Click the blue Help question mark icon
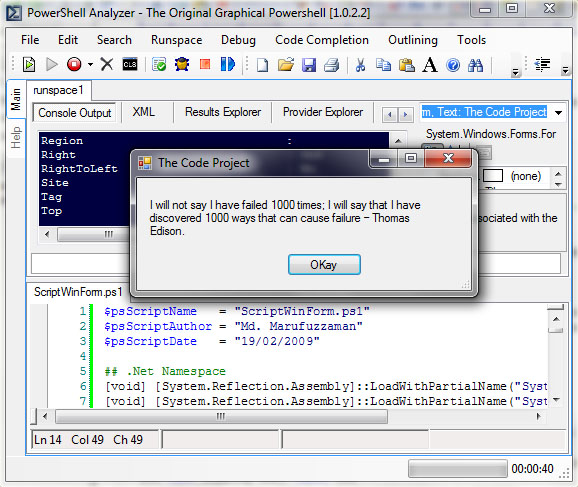This screenshot has height=487, width=578. (x=453, y=65)
